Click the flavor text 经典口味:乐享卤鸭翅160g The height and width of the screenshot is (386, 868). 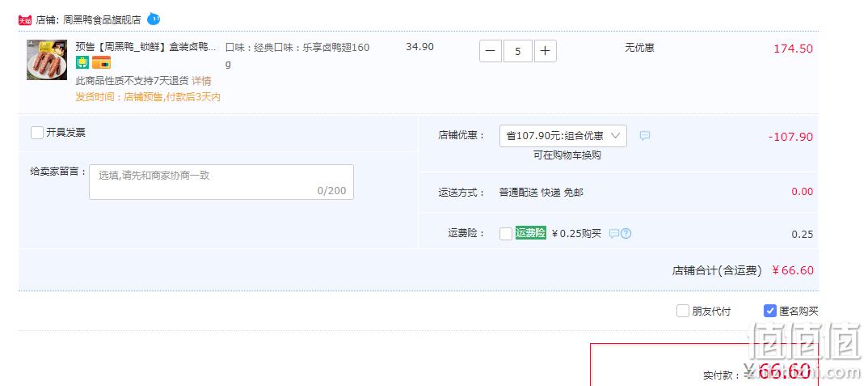[297, 56]
